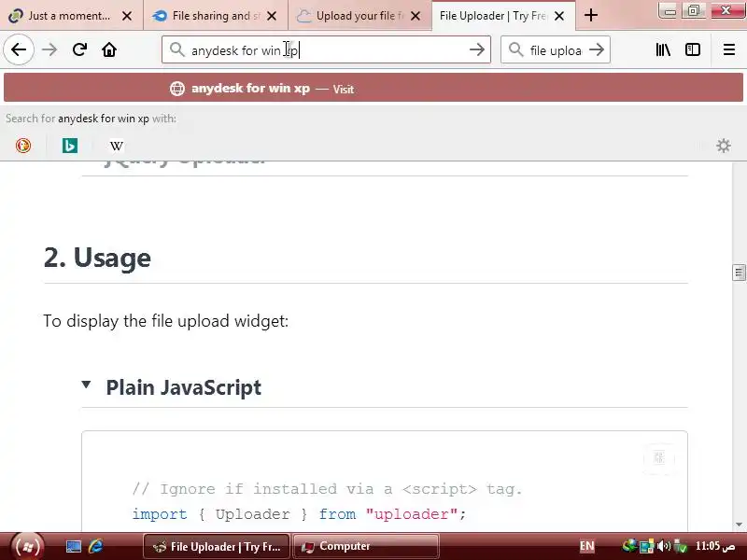Image resolution: width=747 pixels, height=560 pixels.
Task: Click the address bar text field
Action: coord(324,50)
